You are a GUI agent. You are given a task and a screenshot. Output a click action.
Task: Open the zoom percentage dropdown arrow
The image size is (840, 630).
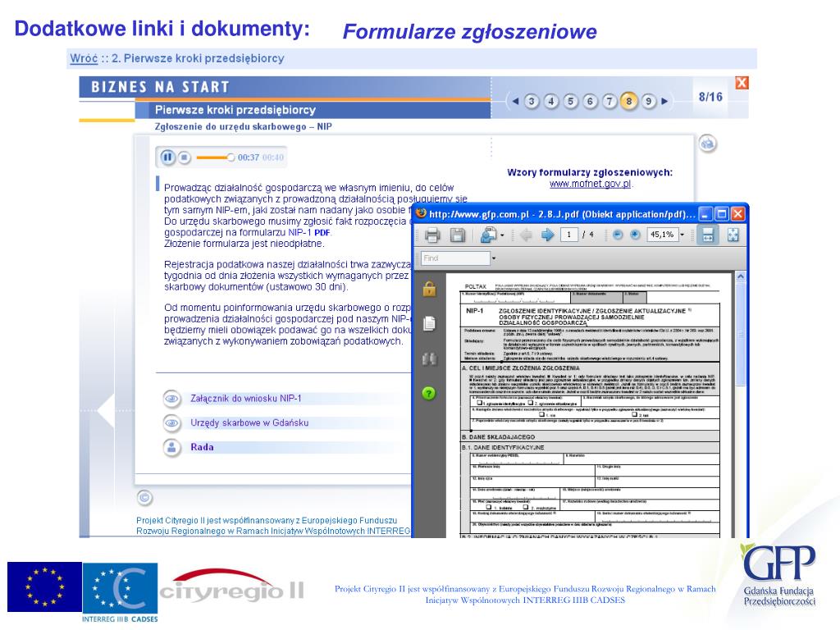682,235
